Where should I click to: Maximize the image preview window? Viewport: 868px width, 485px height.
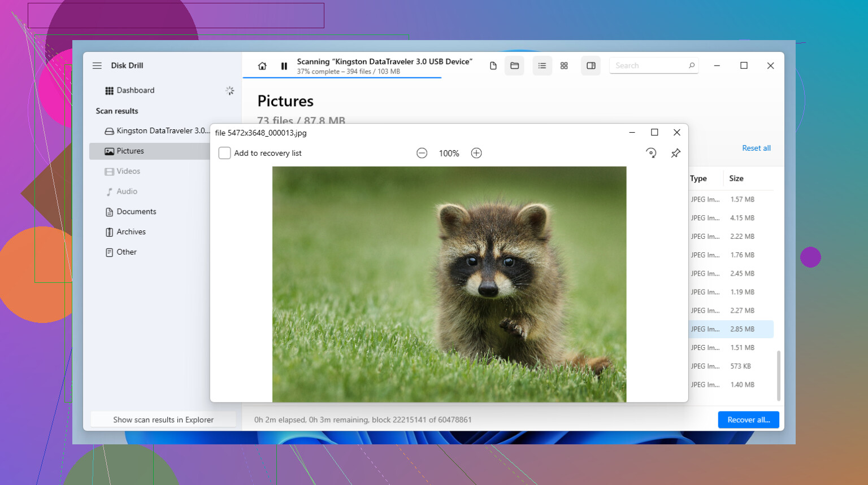click(x=654, y=133)
